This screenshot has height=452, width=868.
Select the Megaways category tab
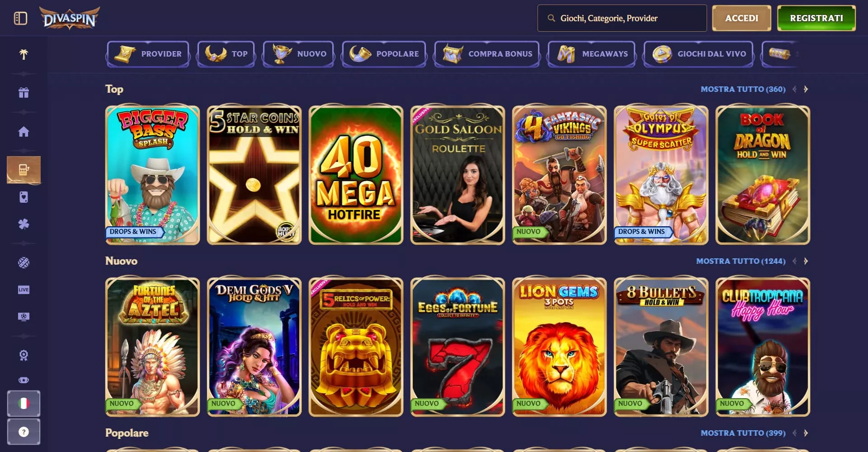591,54
